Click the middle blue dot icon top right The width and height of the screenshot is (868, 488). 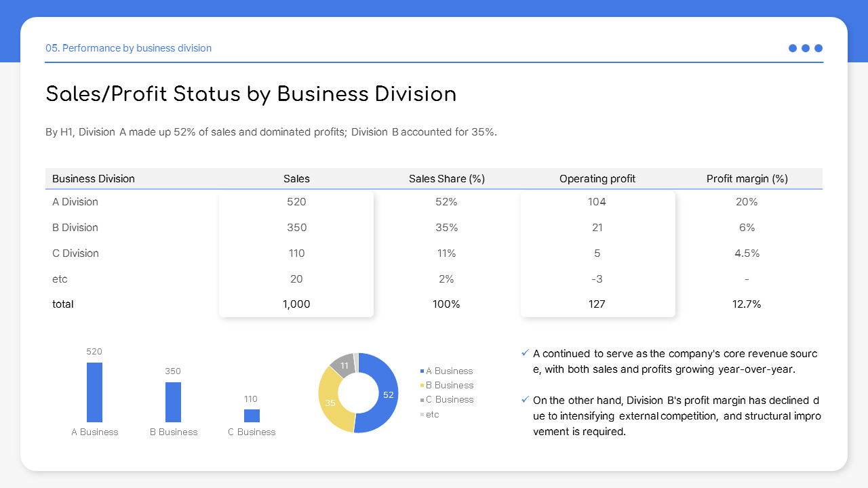click(x=806, y=48)
